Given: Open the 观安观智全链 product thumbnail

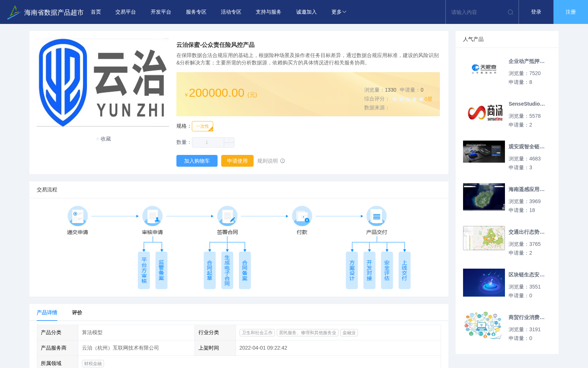Looking at the screenshot, I should [484, 152].
